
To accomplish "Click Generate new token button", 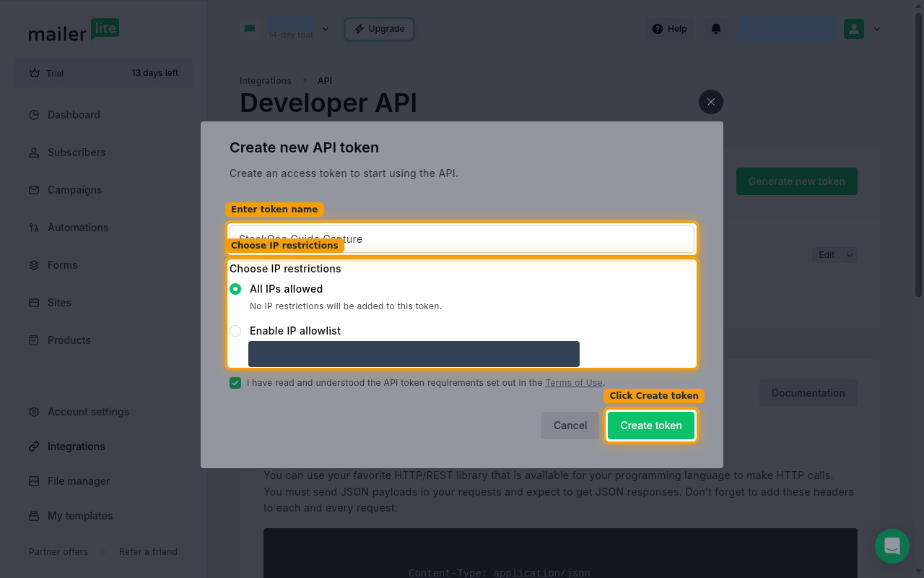I will coord(797,181).
